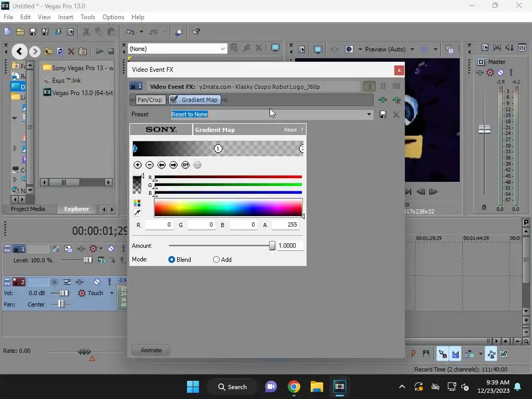Click About in Gradient Map header
Image resolution: width=532 pixels, height=399 pixels.
[290, 129]
